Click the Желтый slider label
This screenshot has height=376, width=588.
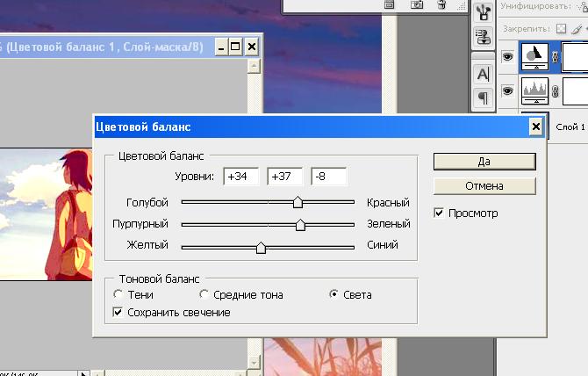pos(147,245)
